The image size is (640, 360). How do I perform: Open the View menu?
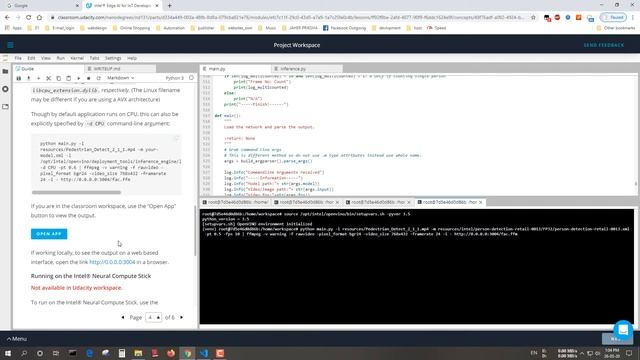click(46, 58)
